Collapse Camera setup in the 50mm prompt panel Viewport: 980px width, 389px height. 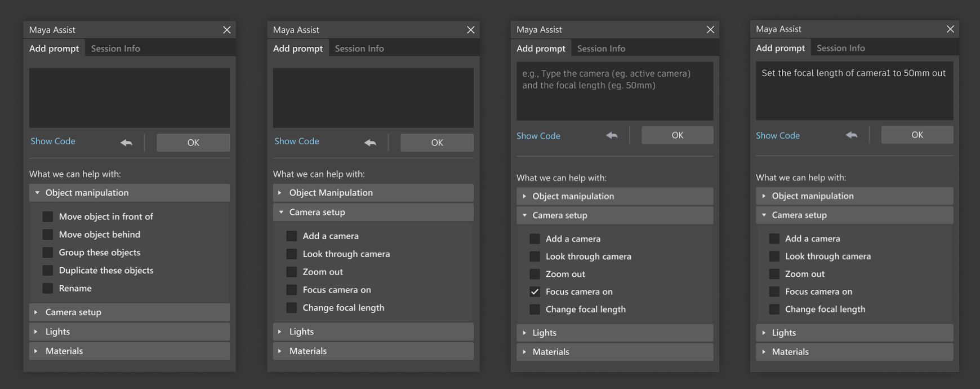[x=854, y=215]
